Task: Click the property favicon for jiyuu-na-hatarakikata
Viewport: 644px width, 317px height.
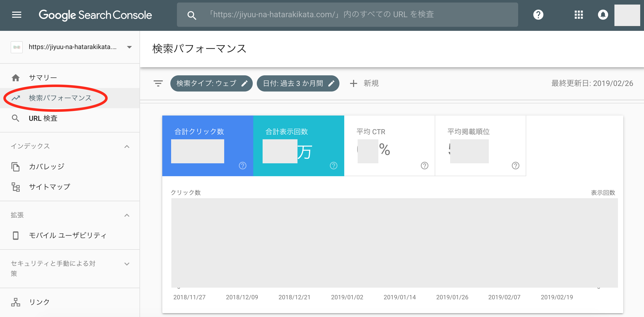Action: [17, 47]
